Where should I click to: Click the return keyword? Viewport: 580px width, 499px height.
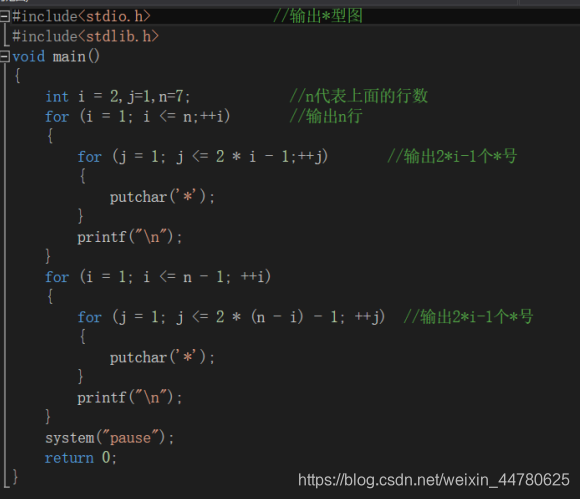pos(69,458)
